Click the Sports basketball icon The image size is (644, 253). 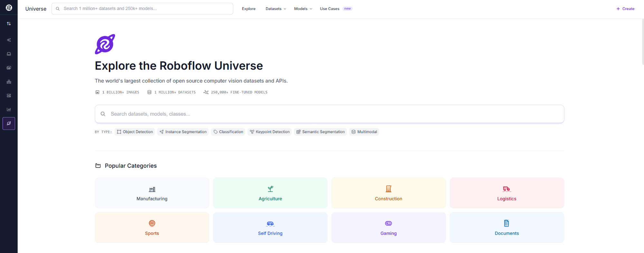[x=152, y=223]
